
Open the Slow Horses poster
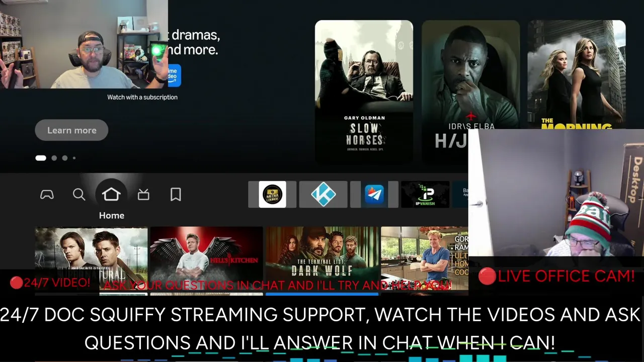pyautogui.click(x=364, y=92)
